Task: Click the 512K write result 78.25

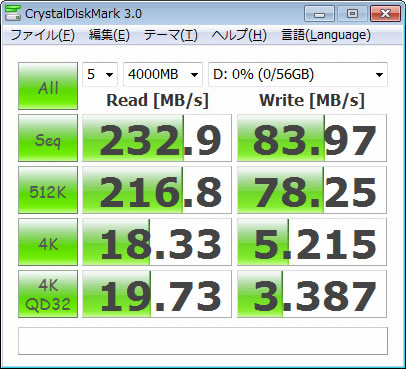Action: (312, 190)
